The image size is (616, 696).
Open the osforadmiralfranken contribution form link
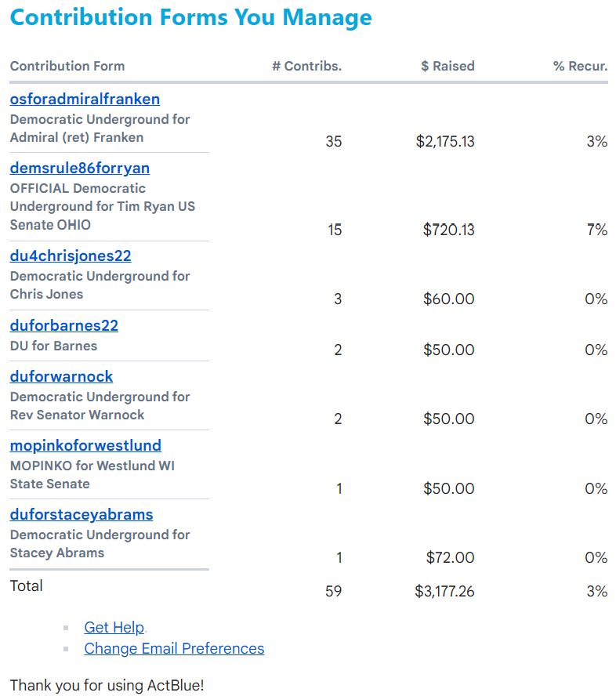(85, 100)
